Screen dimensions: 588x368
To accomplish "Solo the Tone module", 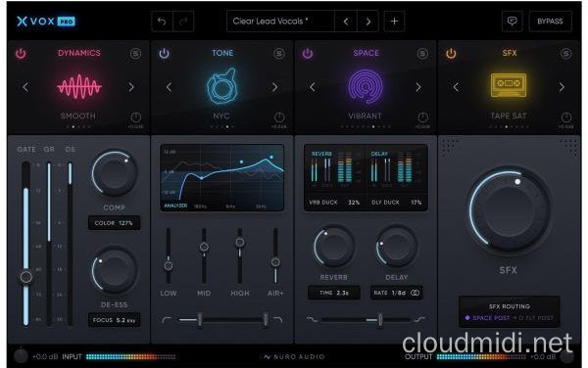I will (x=278, y=54).
